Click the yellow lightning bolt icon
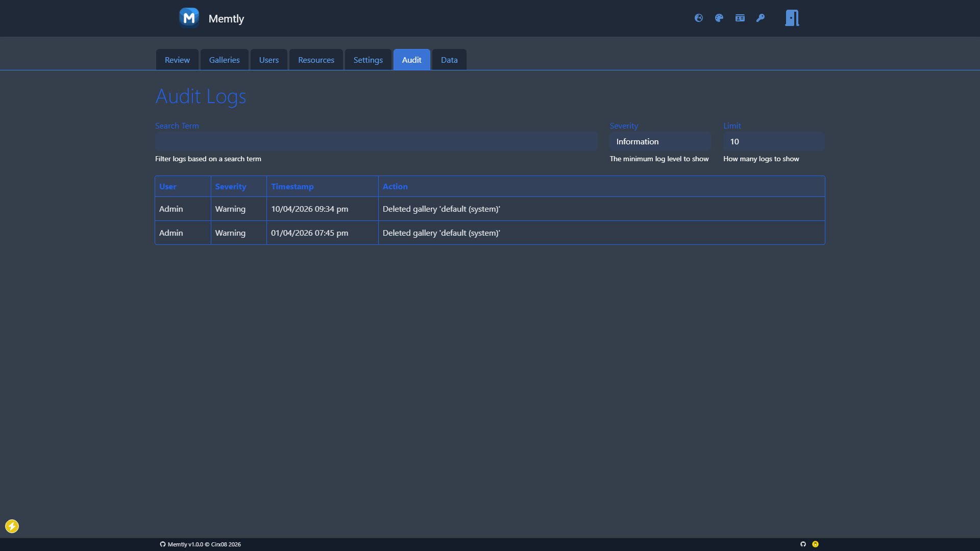The width and height of the screenshot is (980, 551). [12, 526]
